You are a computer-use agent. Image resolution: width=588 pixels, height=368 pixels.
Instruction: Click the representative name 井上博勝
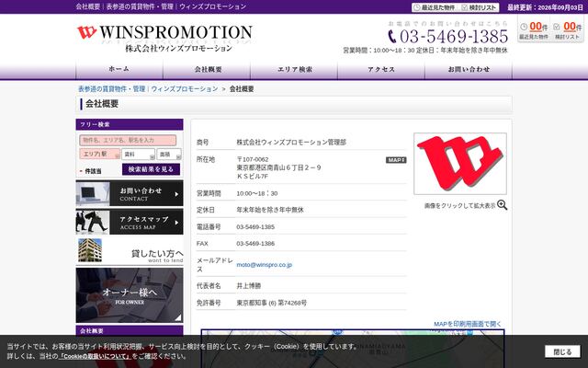(x=249, y=286)
